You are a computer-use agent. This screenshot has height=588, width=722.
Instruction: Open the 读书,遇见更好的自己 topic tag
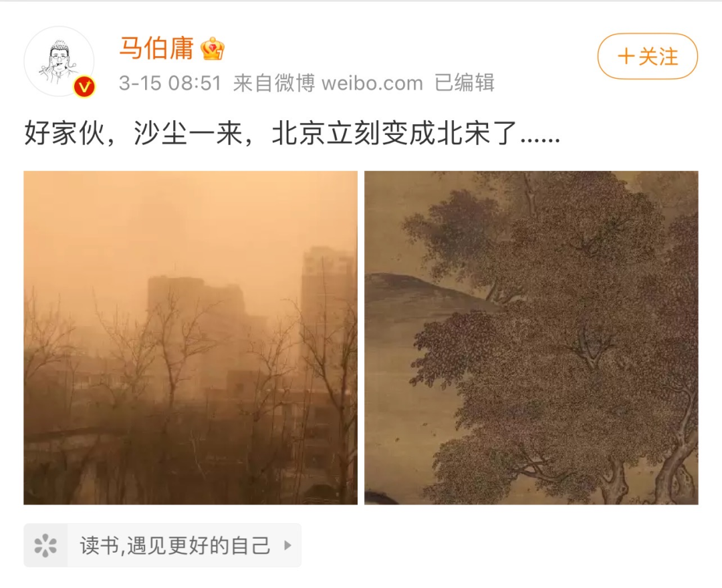162,545
